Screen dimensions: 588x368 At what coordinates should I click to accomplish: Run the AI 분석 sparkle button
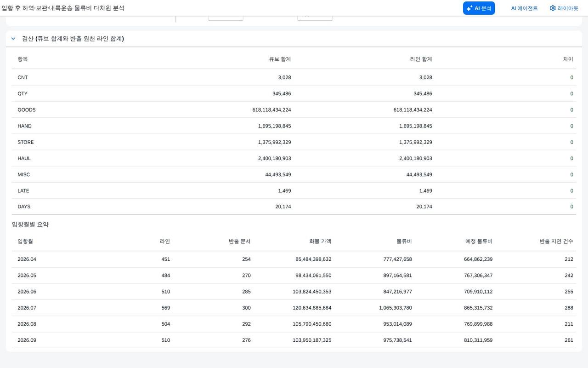coord(479,8)
